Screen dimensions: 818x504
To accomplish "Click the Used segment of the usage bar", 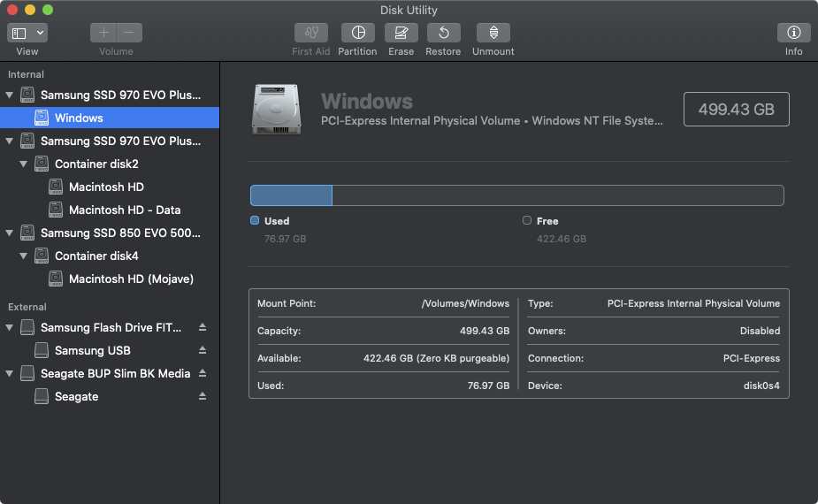I will (x=291, y=195).
